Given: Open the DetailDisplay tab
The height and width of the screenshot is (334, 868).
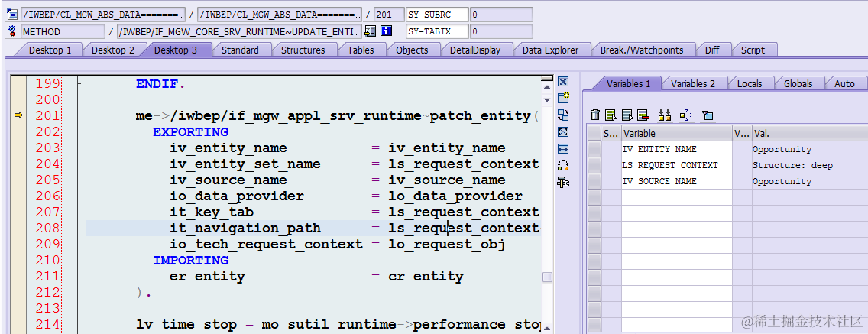Looking at the screenshot, I should pyautogui.click(x=475, y=50).
